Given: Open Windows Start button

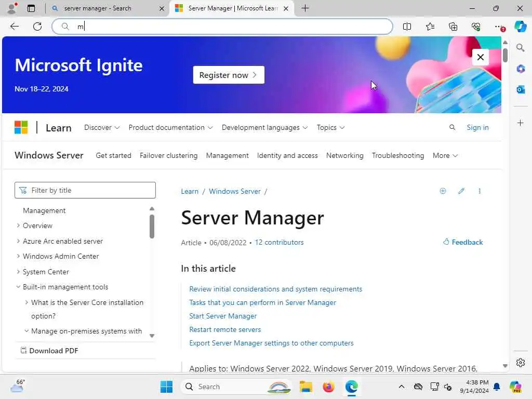Looking at the screenshot, I should point(166,387).
